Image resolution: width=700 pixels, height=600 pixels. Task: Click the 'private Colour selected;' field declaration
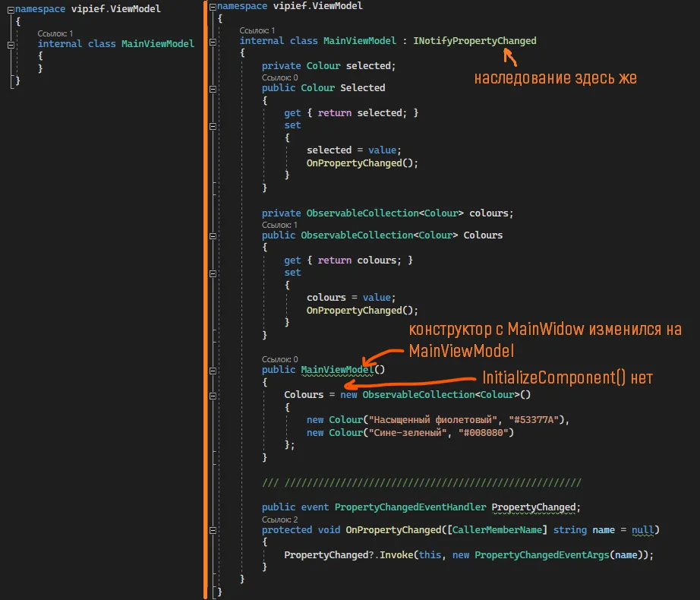[329, 66]
